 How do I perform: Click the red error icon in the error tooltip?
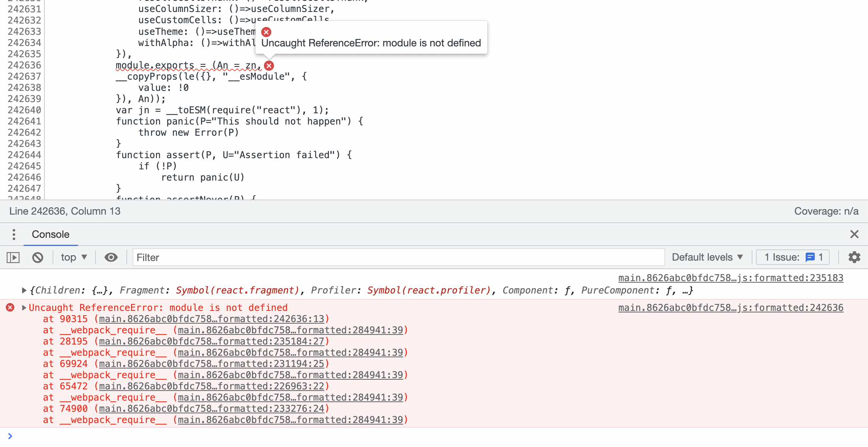coord(266,32)
